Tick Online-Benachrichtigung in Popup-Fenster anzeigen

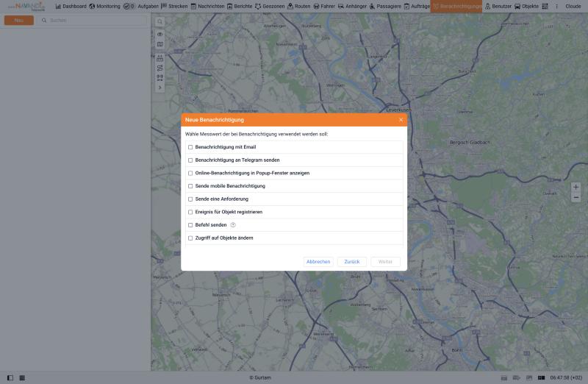point(190,173)
